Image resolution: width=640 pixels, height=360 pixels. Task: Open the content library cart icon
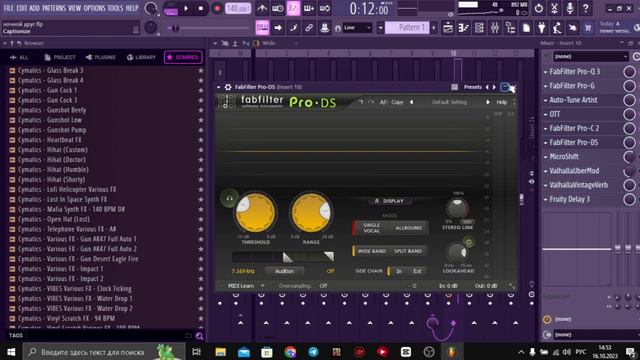(588, 28)
